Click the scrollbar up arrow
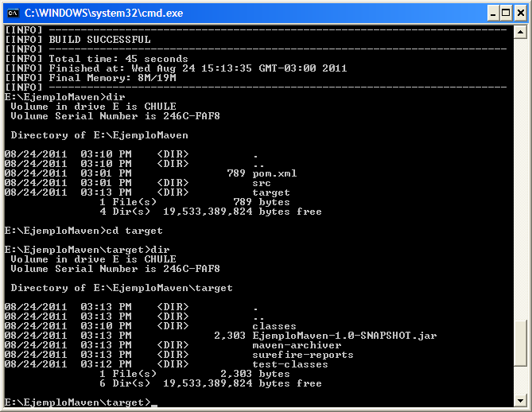The image size is (532, 412). (x=520, y=33)
